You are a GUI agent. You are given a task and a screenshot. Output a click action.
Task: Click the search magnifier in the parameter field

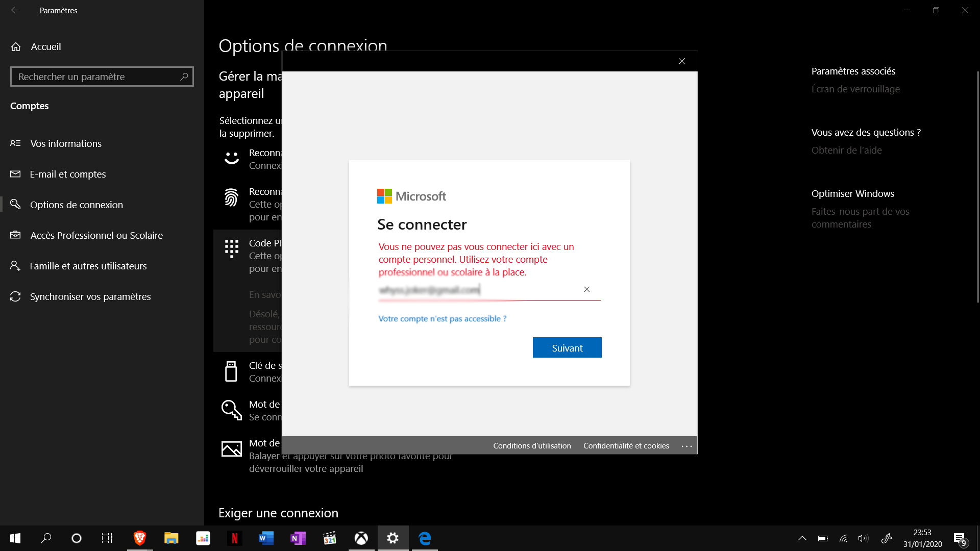184,77
